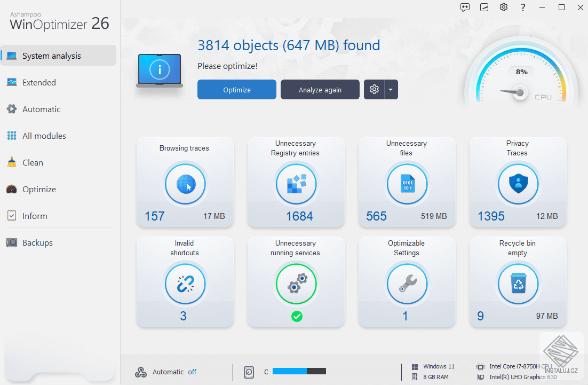Click the 8 GB RAM text
Screen dimensions: 588x385
[436, 377]
